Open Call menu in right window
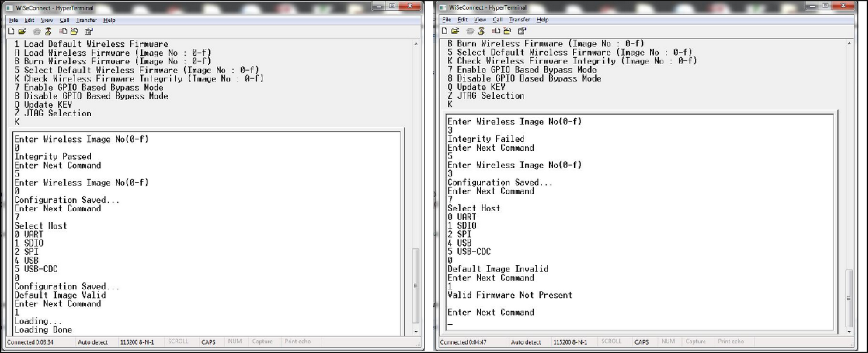The image size is (868, 353). (497, 20)
